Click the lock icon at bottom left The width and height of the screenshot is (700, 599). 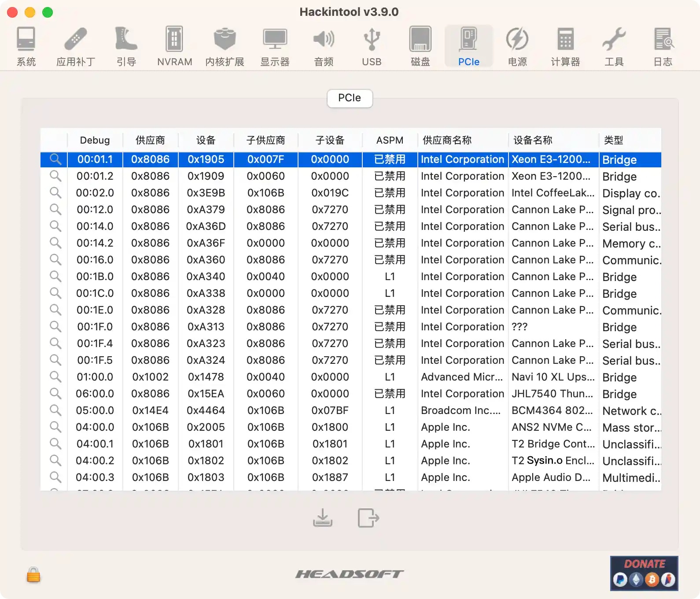(x=33, y=574)
